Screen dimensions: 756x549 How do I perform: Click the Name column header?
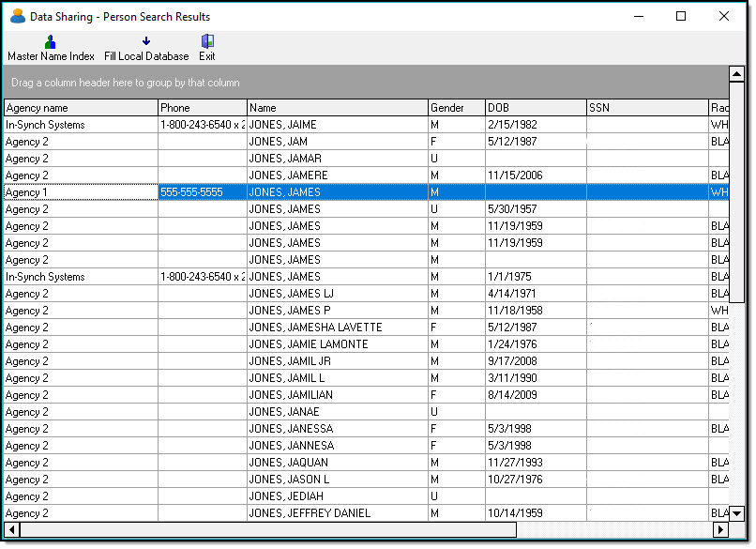[337, 108]
